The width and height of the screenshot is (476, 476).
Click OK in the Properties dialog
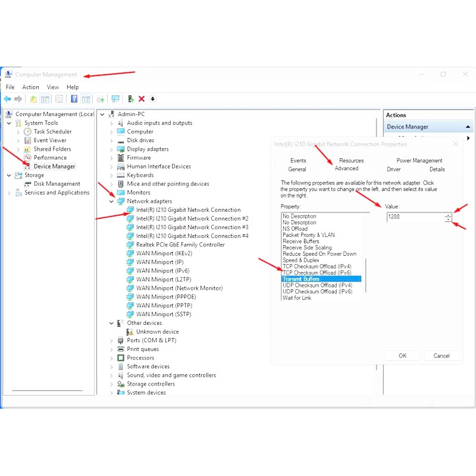tap(403, 355)
